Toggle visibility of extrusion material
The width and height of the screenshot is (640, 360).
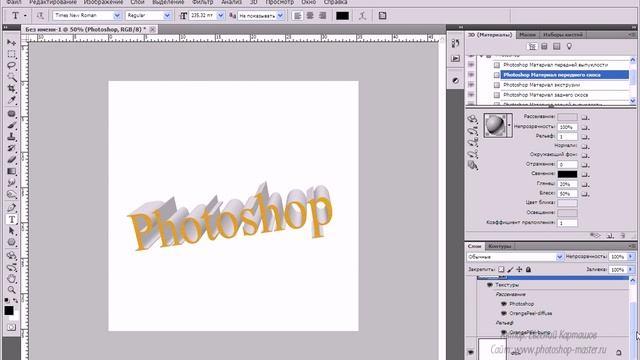pyautogui.click(x=471, y=85)
